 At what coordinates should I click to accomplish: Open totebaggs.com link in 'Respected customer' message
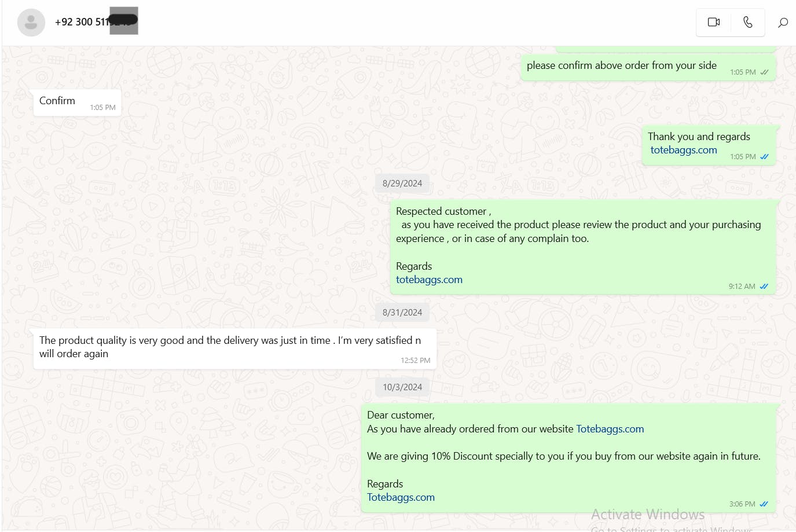[x=429, y=280]
